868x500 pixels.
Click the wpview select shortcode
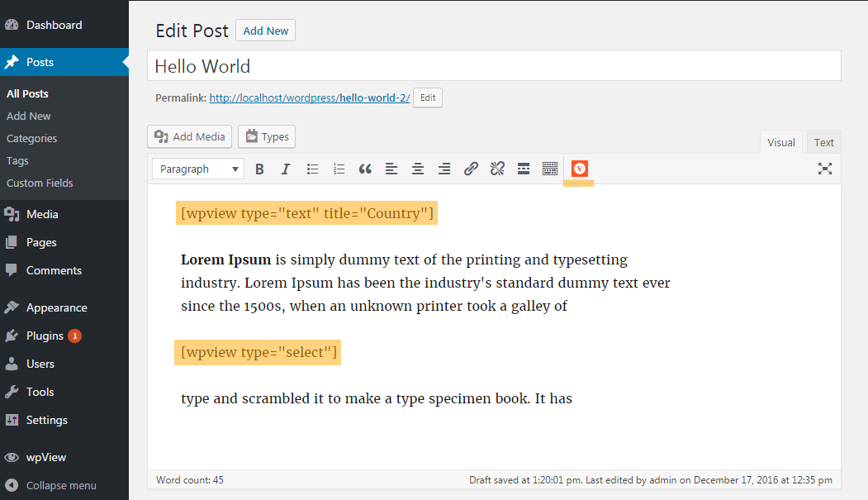258,352
